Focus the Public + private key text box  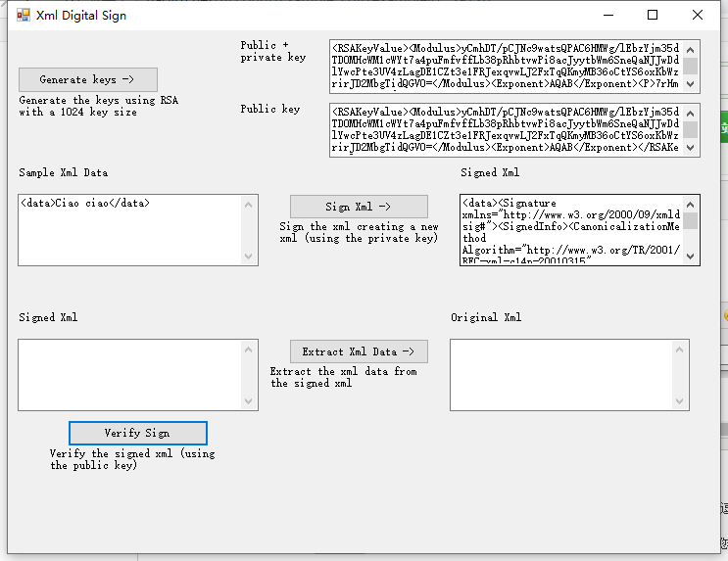(507, 67)
